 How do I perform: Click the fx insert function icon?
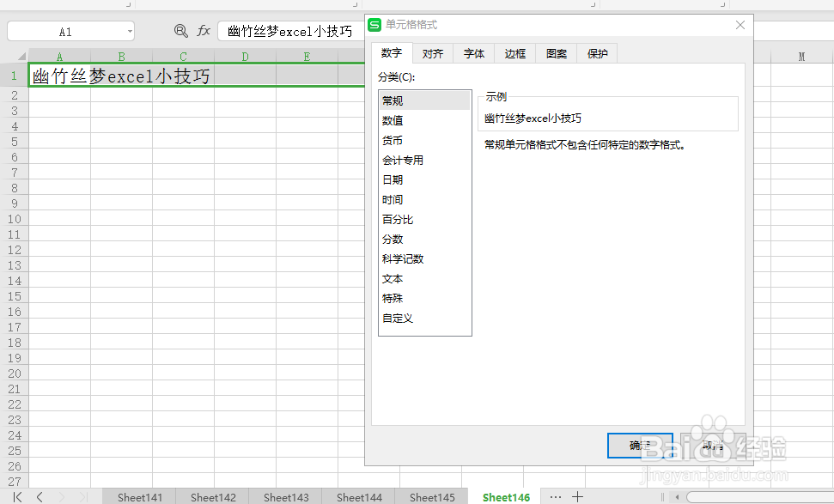coord(204,30)
